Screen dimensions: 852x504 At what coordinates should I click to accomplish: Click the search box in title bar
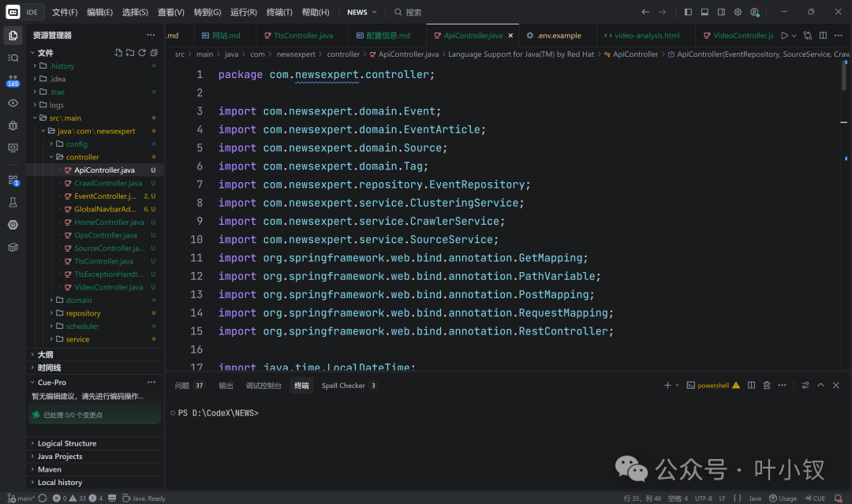pos(413,12)
